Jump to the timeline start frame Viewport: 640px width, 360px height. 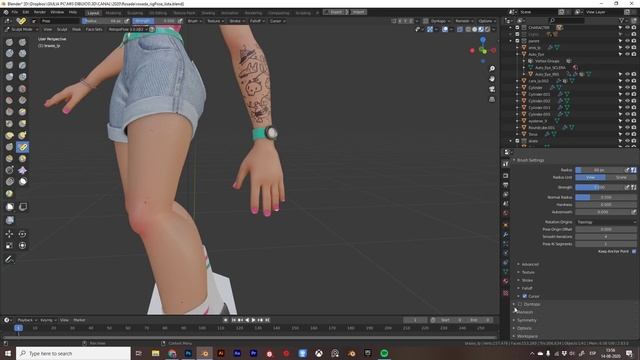tap(234, 320)
